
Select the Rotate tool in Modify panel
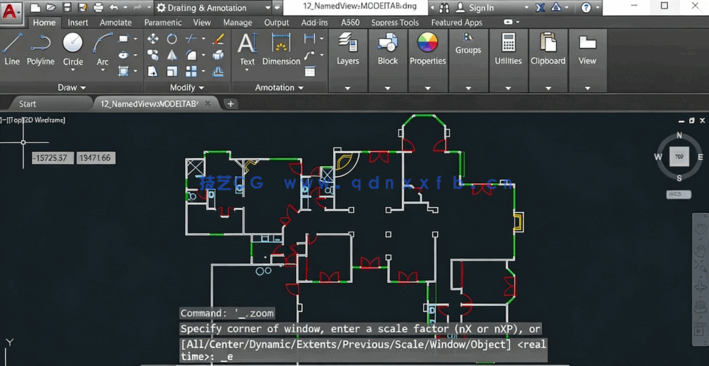tap(172, 39)
